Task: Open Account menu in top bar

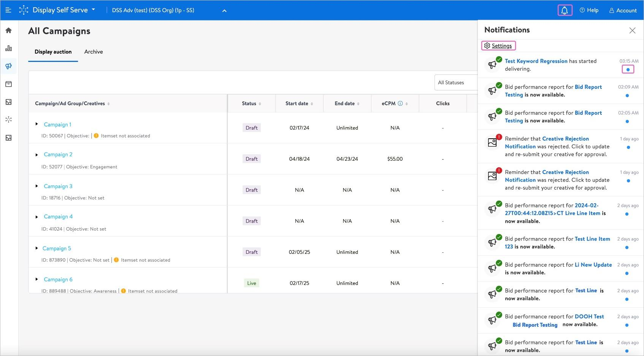Action: pyautogui.click(x=623, y=10)
